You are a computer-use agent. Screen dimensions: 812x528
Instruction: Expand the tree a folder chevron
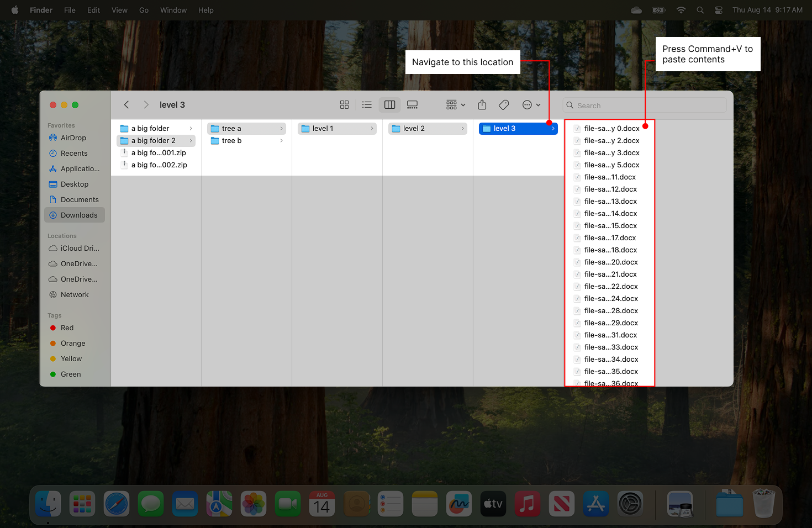(x=281, y=128)
